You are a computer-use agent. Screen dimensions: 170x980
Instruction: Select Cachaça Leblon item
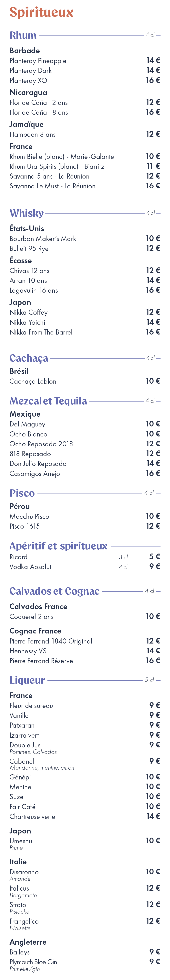33,382
